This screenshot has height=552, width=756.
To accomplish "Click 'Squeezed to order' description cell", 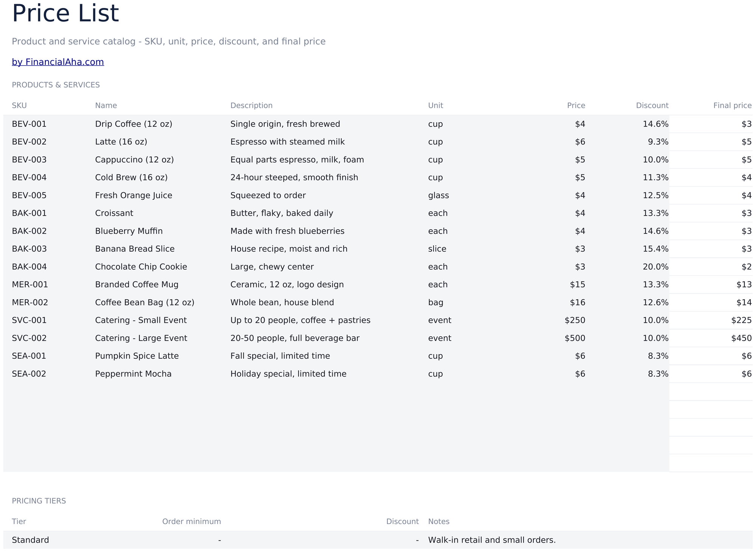I will point(268,196).
